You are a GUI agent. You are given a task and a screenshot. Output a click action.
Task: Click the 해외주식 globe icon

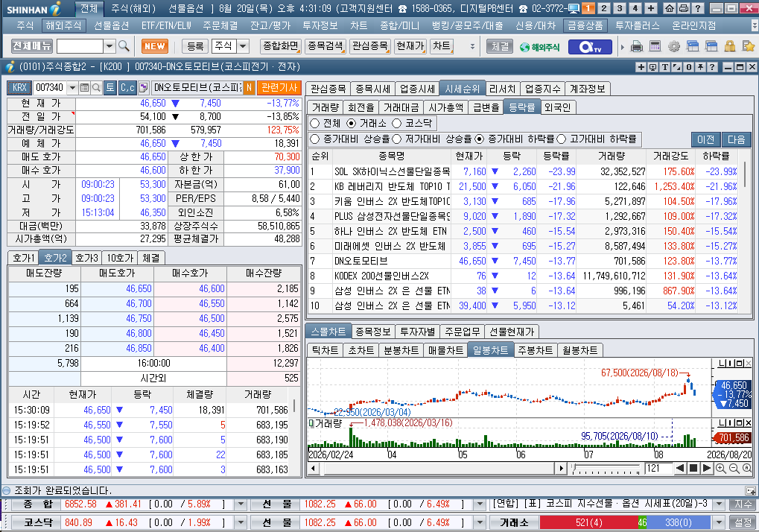tap(540, 47)
